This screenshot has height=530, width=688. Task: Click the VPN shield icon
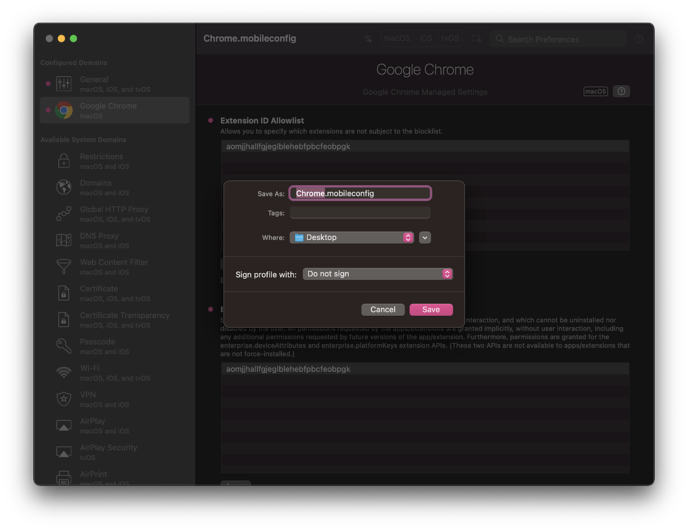64,399
